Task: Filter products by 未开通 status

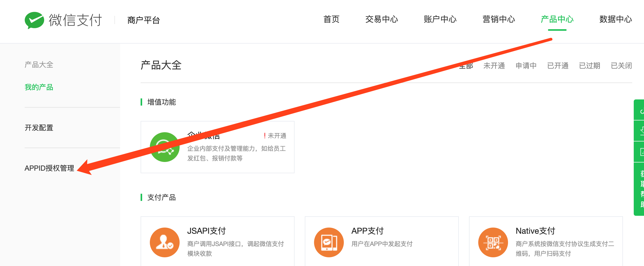Action: coord(494,66)
